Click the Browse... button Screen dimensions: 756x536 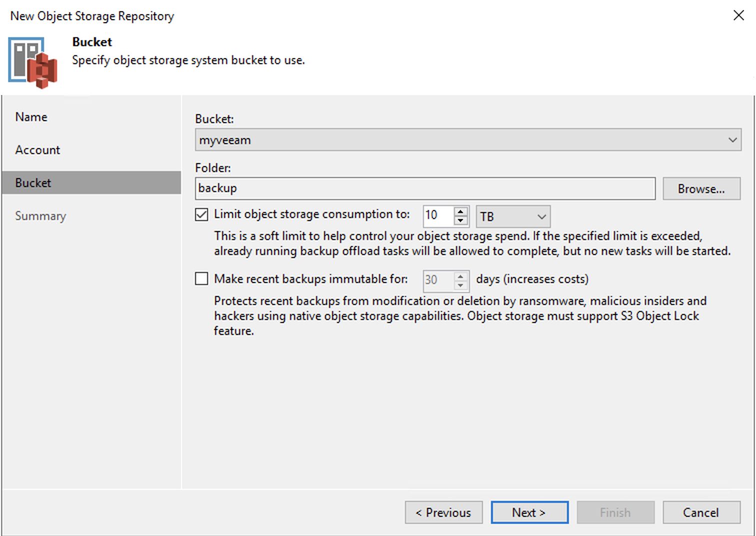click(701, 188)
